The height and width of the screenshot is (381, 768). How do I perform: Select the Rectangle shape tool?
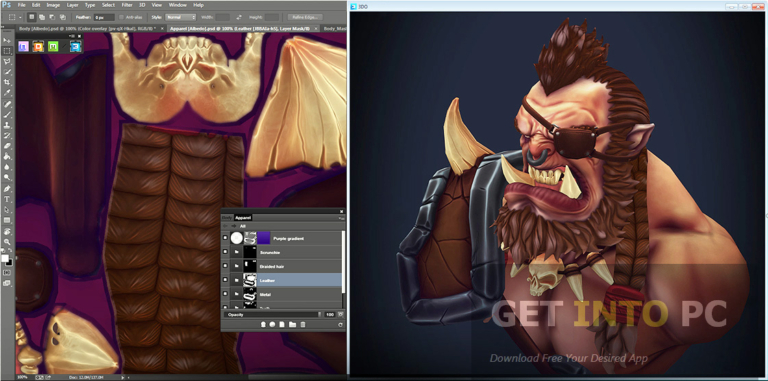click(x=7, y=220)
